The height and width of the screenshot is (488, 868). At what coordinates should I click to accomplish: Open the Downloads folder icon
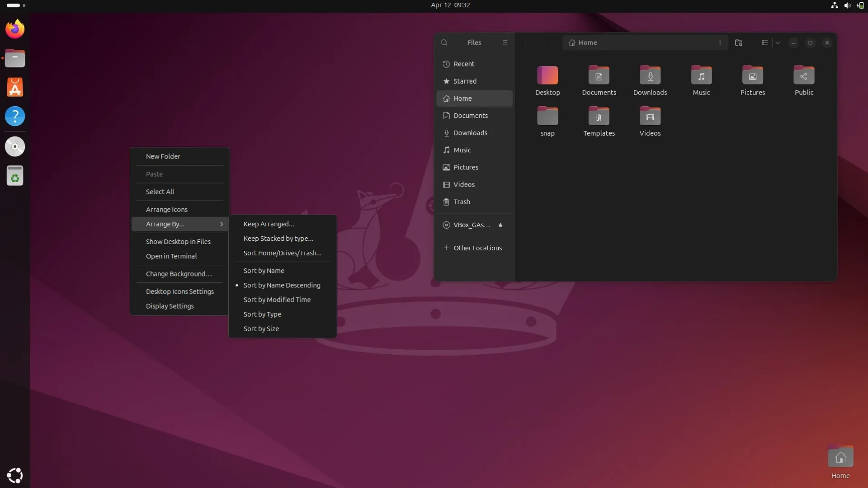click(x=650, y=76)
